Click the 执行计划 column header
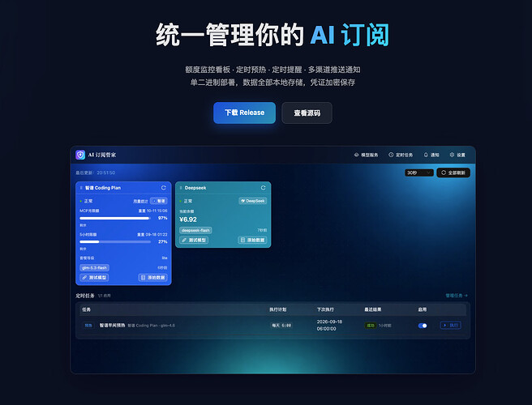This screenshot has height=405, width=532. pos(278,309)
